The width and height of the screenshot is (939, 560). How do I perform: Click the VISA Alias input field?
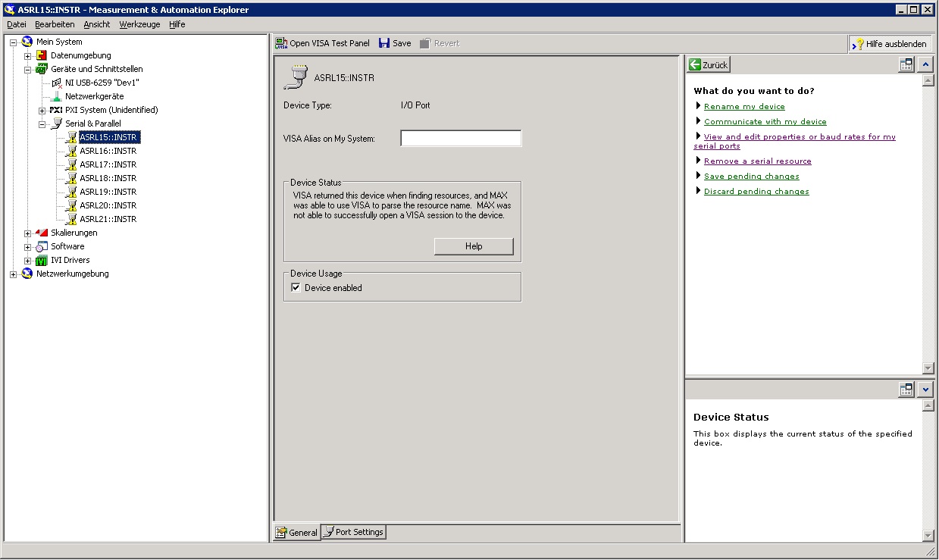point(461,138)
